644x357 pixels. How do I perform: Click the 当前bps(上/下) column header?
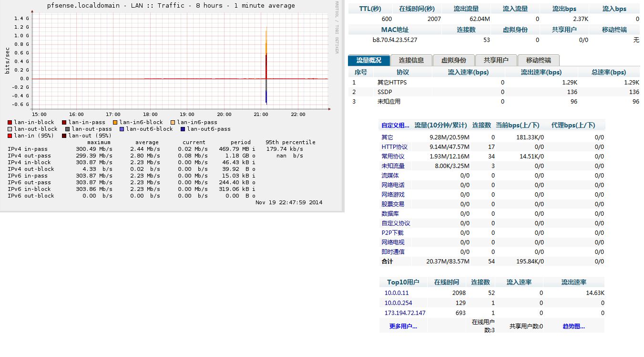(517, 126)
